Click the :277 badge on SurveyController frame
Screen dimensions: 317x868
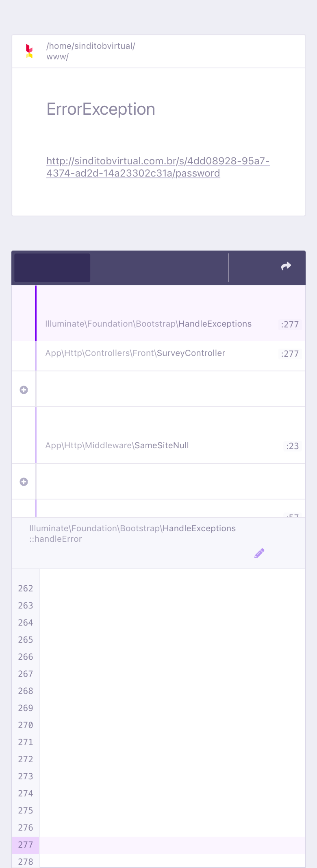pos(290,354)
